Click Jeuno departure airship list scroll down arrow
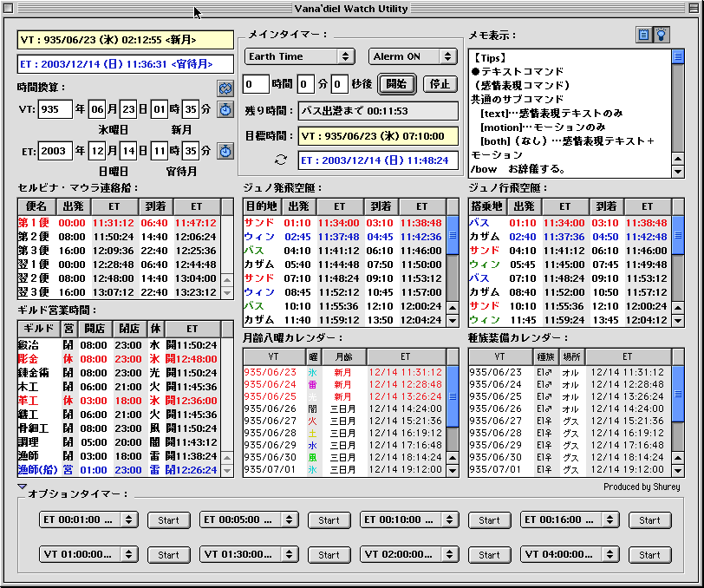 [453, 320]
